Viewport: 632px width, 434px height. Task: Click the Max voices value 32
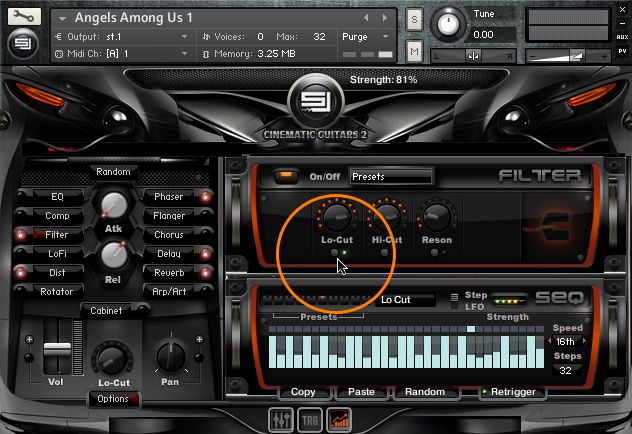click(x=319, y=37)
